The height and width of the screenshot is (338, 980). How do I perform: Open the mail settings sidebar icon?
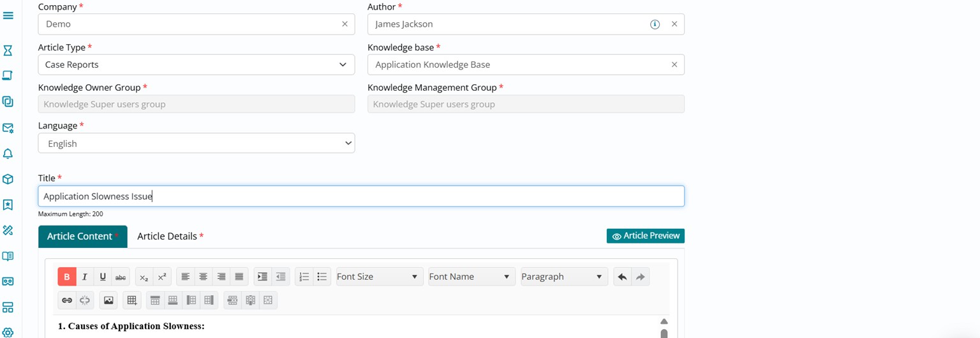[8, 128]
